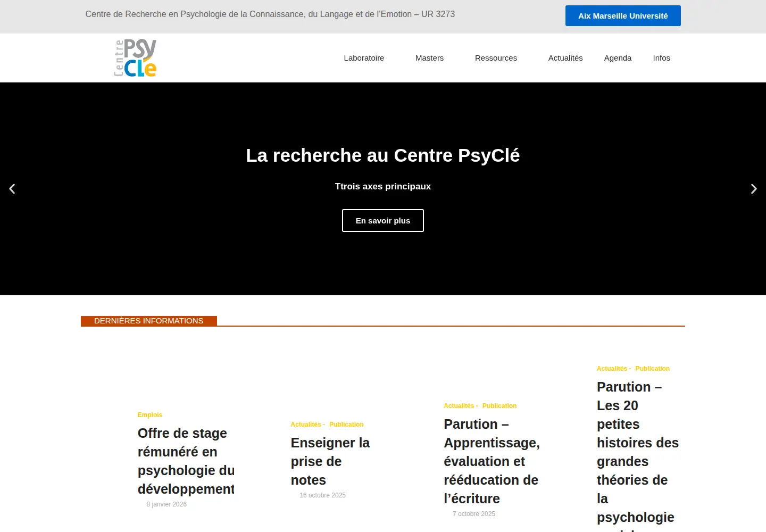Click the En savoir plus button
This screenshot has width=766, height=532.
pos(383,221)
